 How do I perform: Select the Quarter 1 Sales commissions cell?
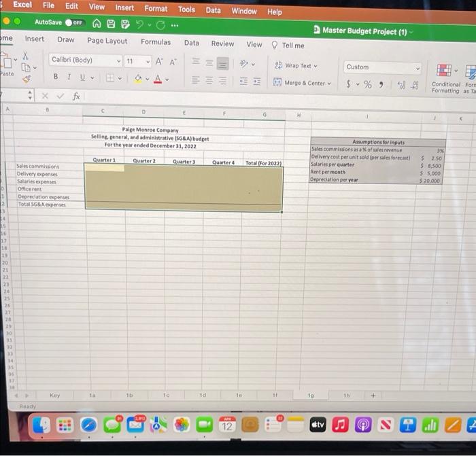click(x=105, y=168)
